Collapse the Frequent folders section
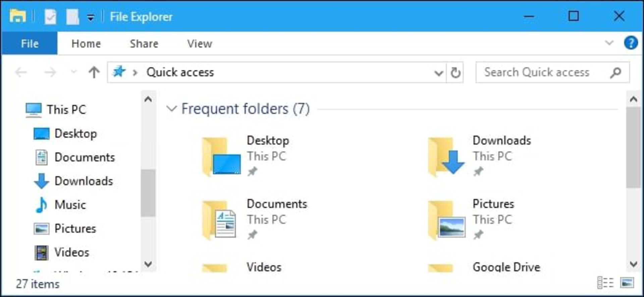Image resolution: width=644 pixels, height=297 pixels. coord(171,109)
